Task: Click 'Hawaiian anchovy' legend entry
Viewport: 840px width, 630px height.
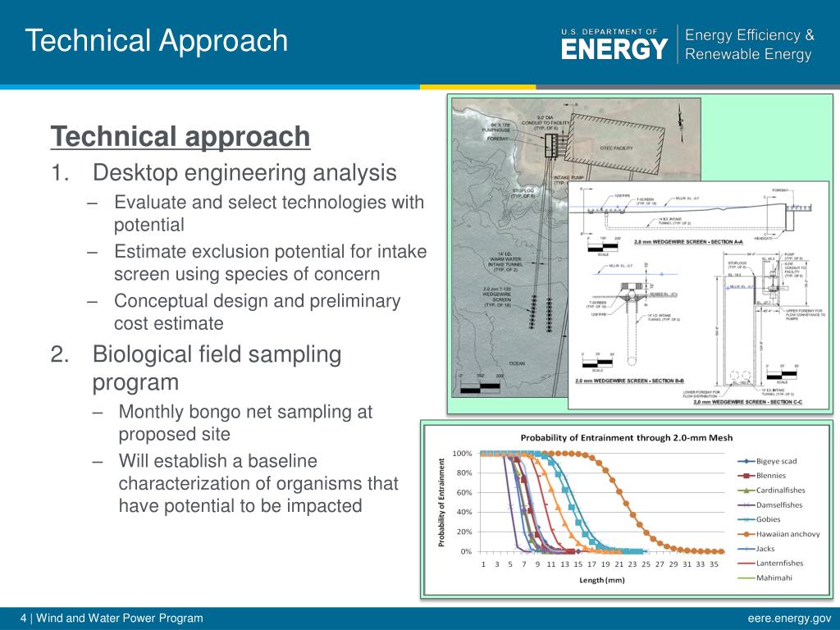Action: [x=778, y=534]
